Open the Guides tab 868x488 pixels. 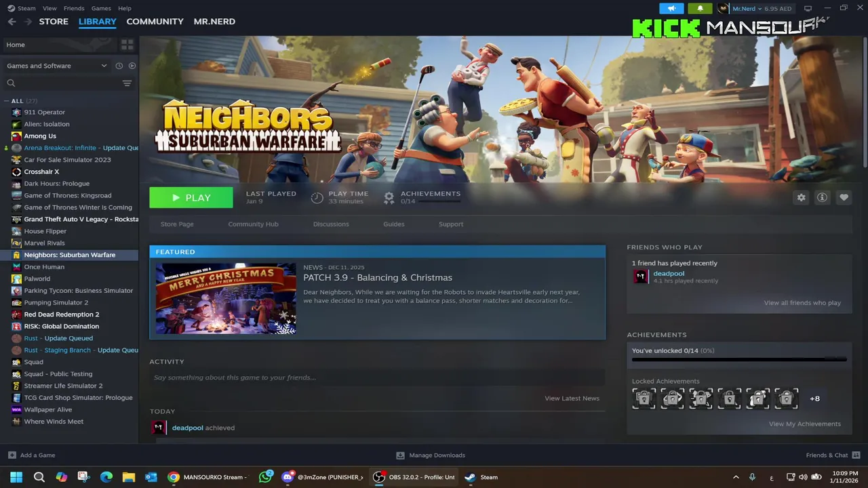point(393,224)
